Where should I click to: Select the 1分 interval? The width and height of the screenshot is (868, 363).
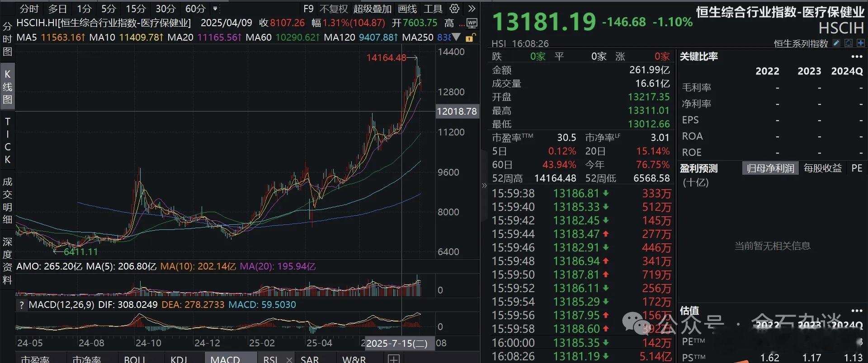pos(84,9)
